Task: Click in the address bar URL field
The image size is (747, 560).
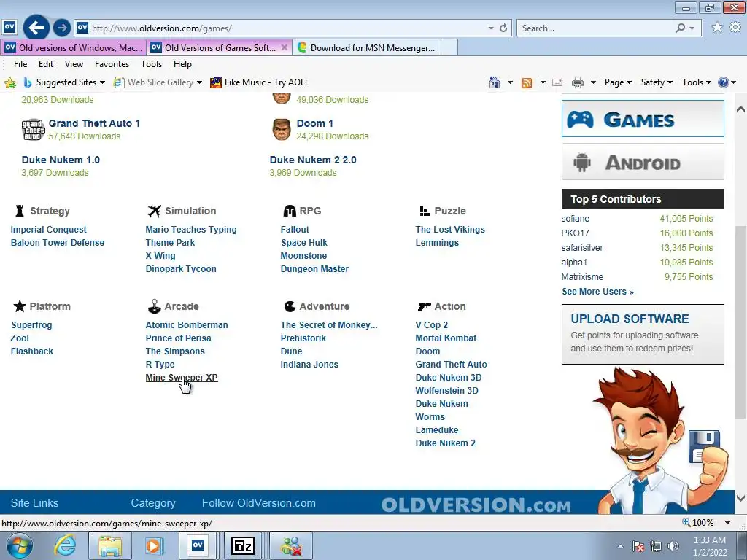Action: 286,28
